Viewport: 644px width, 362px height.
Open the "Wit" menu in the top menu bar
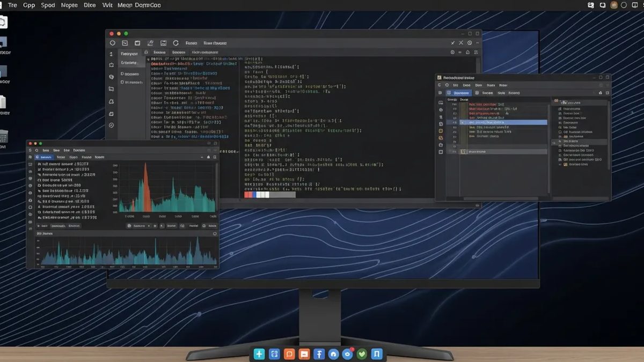click(x=107, y=5)
